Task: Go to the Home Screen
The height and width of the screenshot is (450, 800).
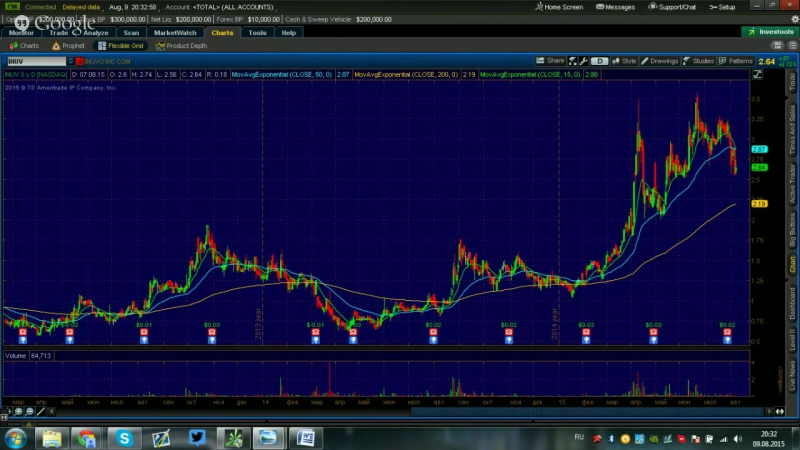Action: coord(559,7)
